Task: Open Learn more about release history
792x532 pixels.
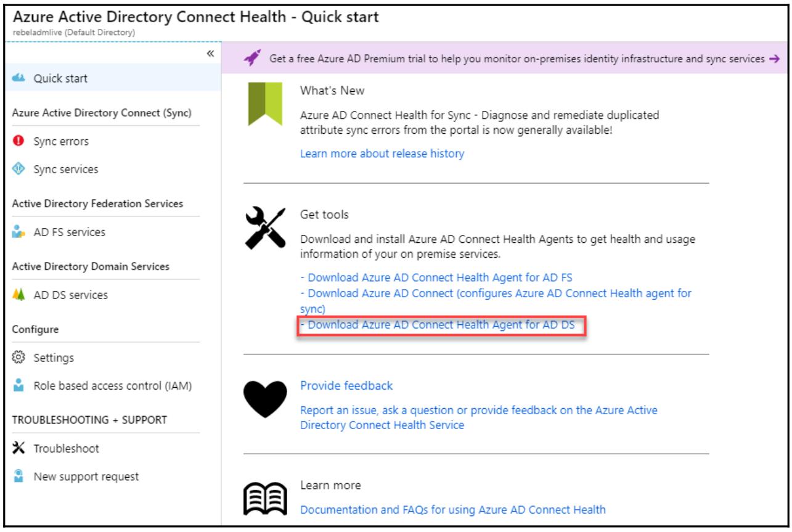Action: 382,154
